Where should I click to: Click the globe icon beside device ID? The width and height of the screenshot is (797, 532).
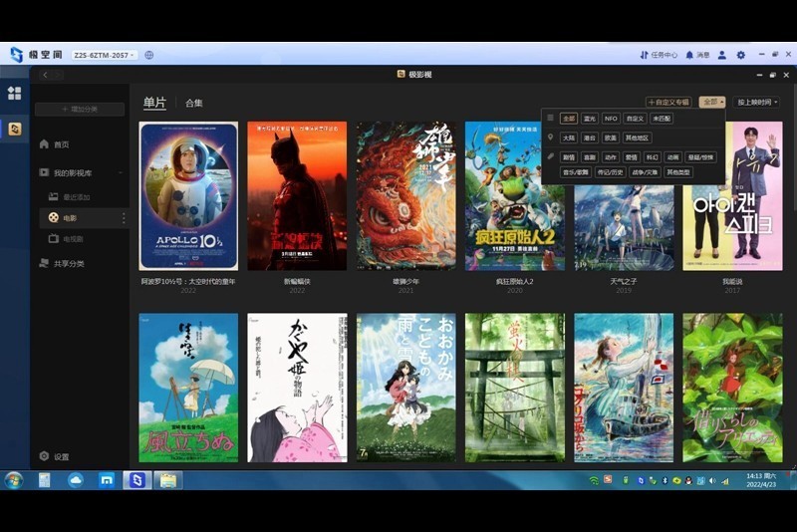(148, 55)
